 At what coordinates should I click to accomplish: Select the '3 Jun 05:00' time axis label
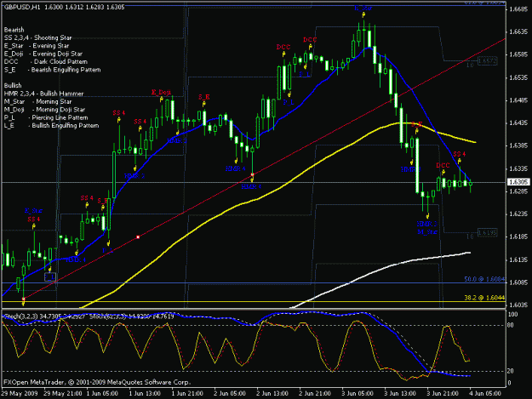tap(358, 394)
